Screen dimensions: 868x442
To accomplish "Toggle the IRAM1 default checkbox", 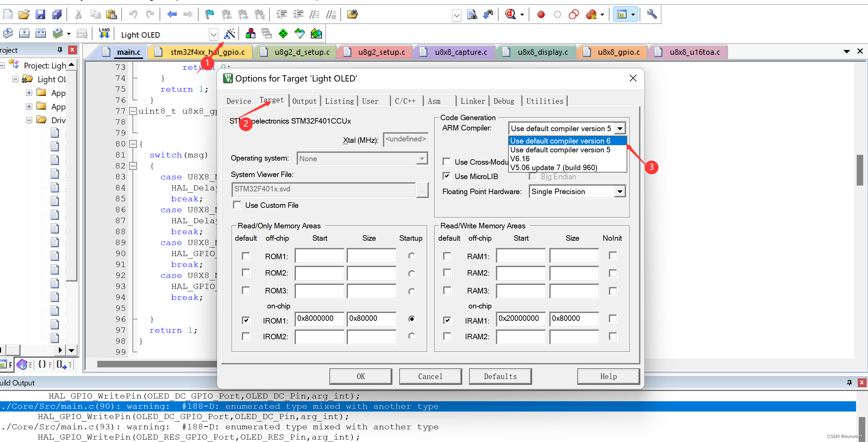I will point(447,320).
